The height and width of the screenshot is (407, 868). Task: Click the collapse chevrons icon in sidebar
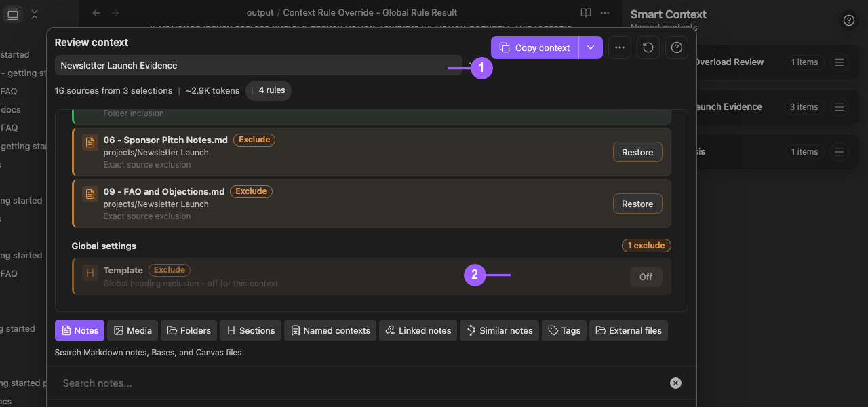(35, 14)
